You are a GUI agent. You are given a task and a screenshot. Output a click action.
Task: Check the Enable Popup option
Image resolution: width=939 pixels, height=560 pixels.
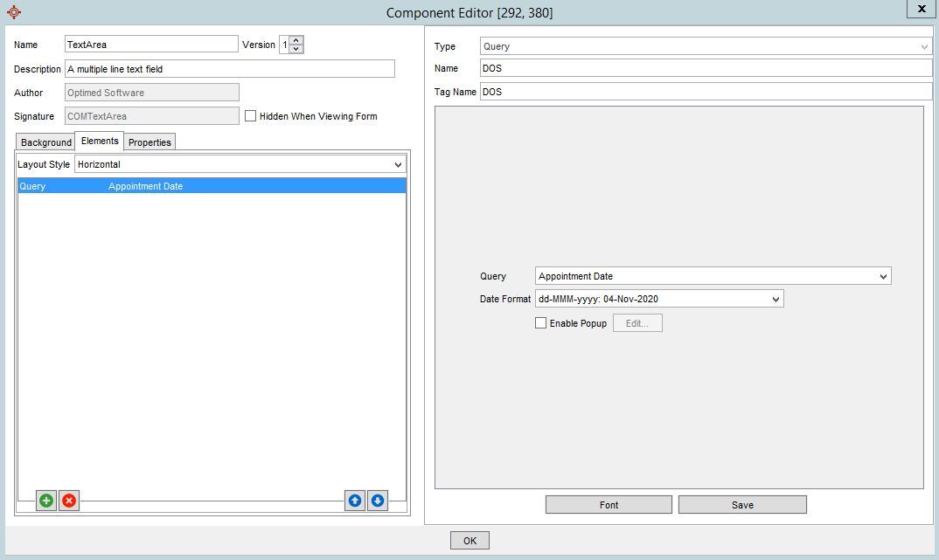541,323
